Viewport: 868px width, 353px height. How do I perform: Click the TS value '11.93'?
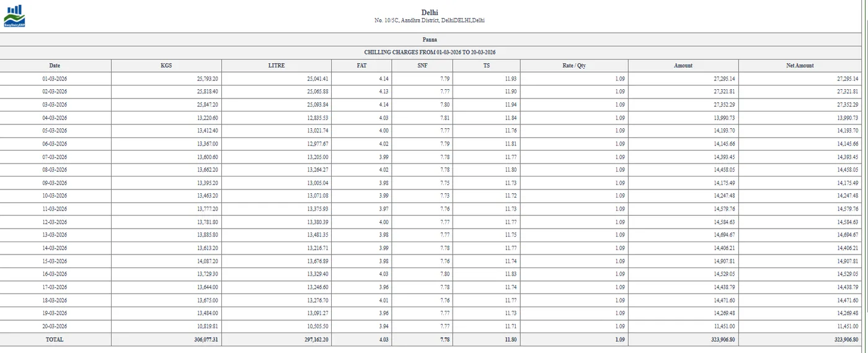(x=511, y=79)
